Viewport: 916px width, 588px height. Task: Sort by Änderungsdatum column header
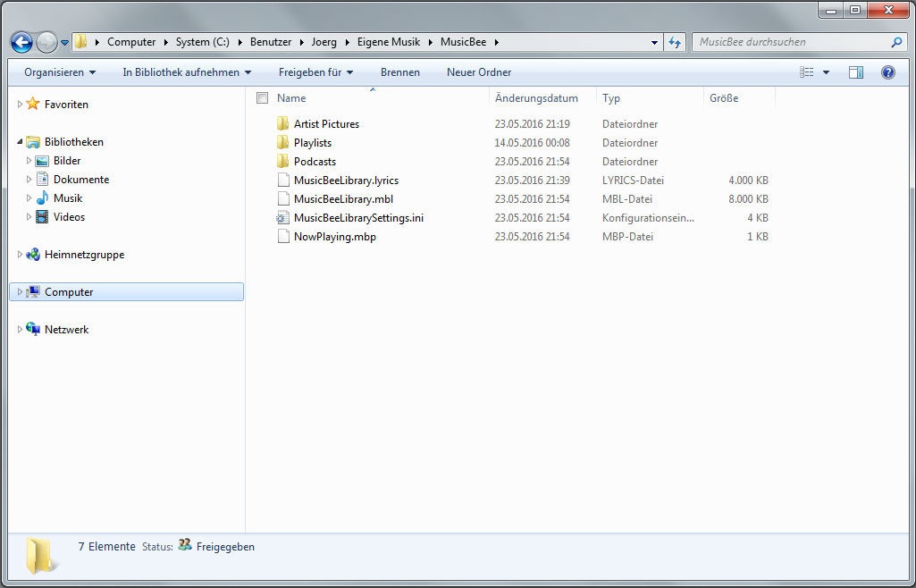(536, 98)
